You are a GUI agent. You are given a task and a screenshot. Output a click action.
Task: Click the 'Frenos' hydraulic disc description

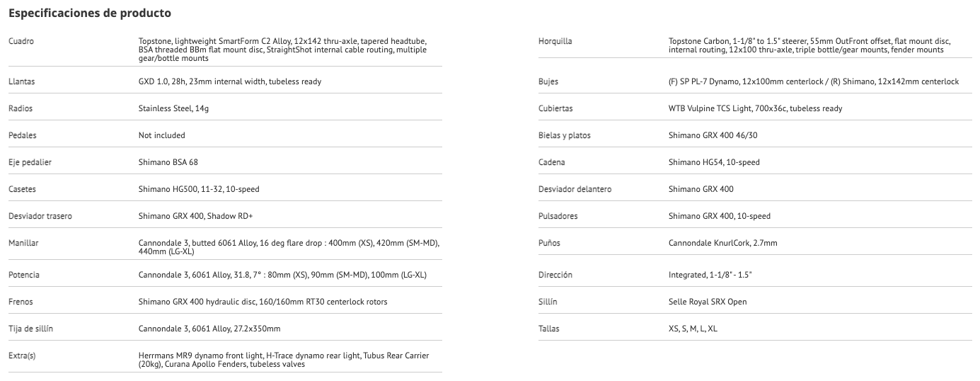click(263, 302)
